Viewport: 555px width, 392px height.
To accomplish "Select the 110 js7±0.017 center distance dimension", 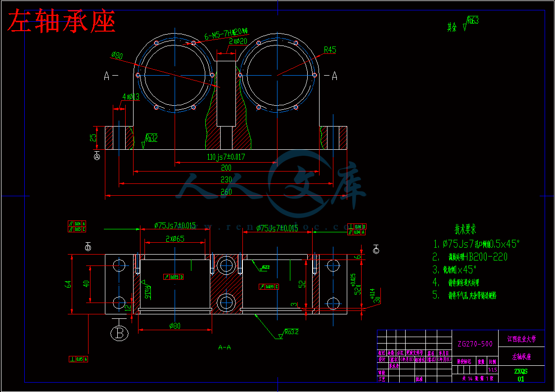I will pyautogui.click(x=226, y=156).
